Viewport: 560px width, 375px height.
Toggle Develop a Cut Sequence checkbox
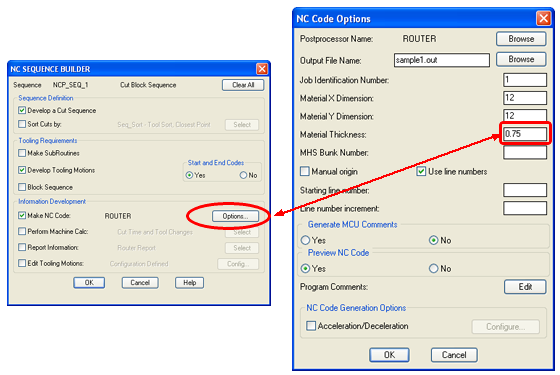click(x=22, y=110)
